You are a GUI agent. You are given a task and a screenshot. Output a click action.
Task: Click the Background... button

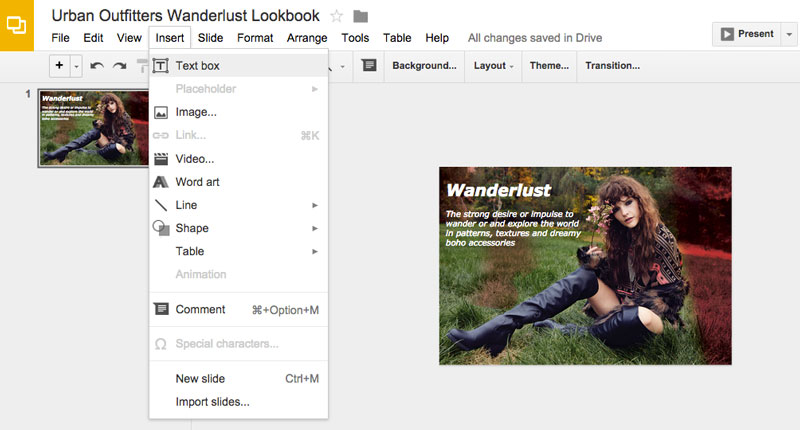click(424, 66)
